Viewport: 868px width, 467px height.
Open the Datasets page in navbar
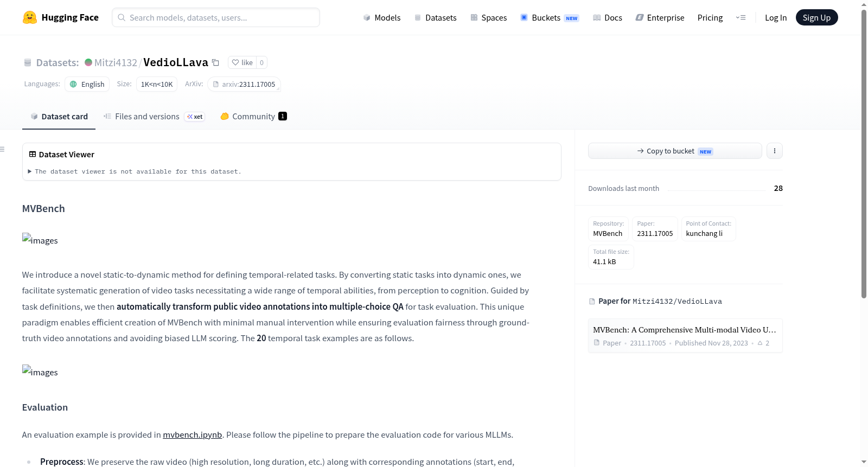(x=435, y=17)
